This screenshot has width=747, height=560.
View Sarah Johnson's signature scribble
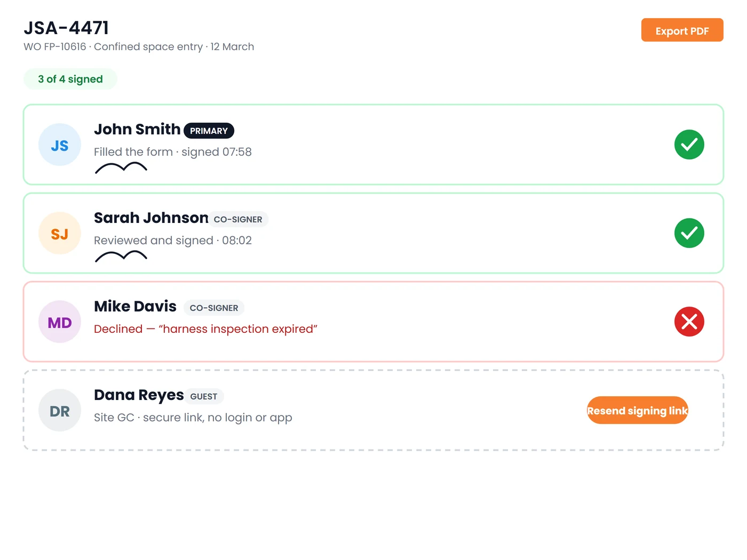tap(121, 257)
